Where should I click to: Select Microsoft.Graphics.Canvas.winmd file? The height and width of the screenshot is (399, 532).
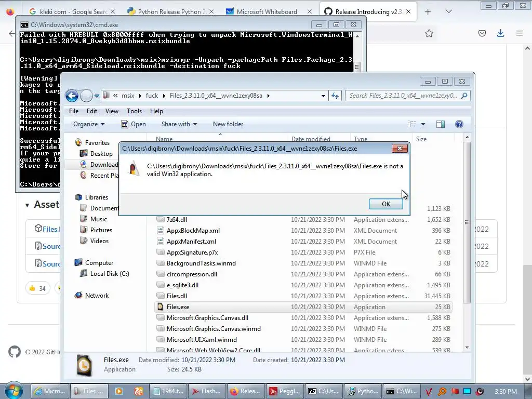[x=214, y=329]
